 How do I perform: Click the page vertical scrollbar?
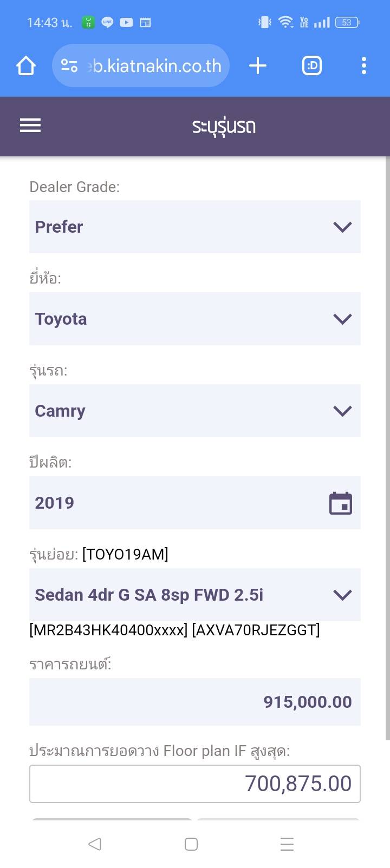coord(387,433)
